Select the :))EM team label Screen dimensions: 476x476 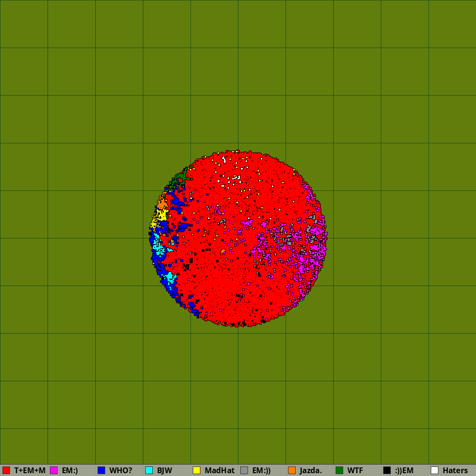tap(404, 470)
